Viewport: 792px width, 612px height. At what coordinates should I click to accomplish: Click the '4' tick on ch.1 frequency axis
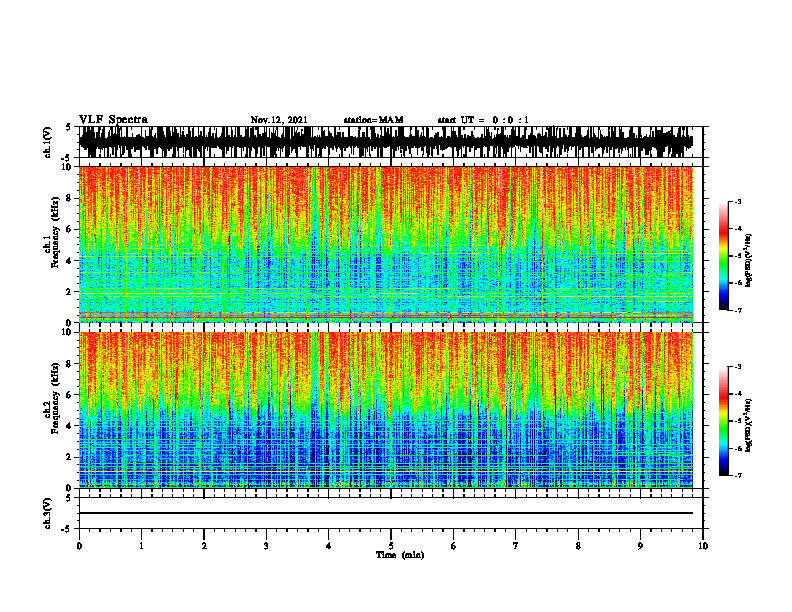(70, 261)
